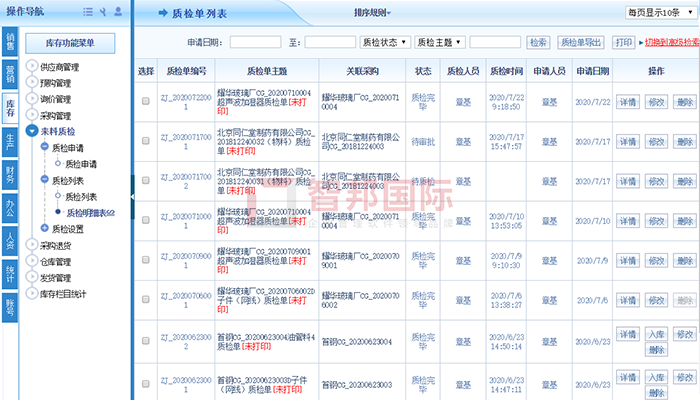Screen dimensions: 700x400
Task: Click 删除 for the 待质检 row
Action: coord(685,182)
